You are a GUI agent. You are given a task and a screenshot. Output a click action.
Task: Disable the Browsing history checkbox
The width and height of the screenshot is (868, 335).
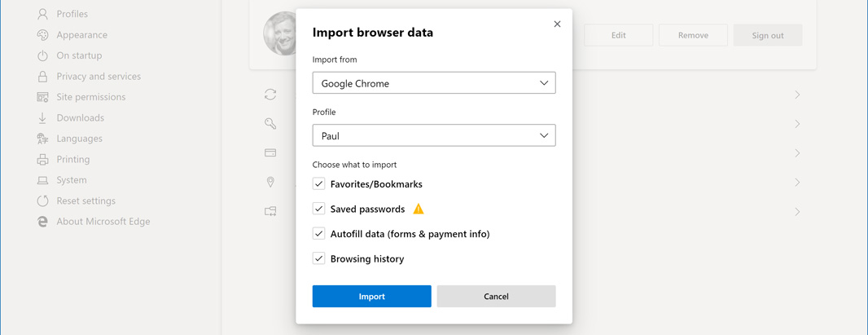point(319,259)
